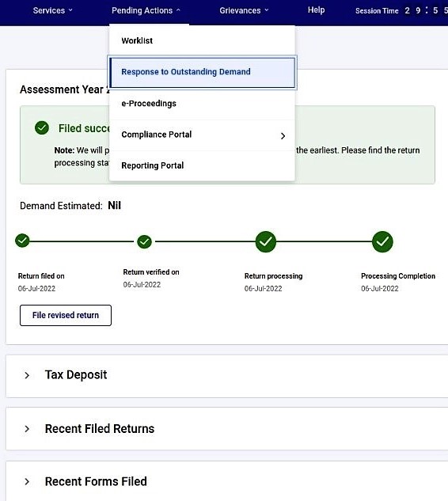Click the Return filed on date 06-Jul-2022
The height and width of the screenshot is (501, 448).
coord(36,289)
